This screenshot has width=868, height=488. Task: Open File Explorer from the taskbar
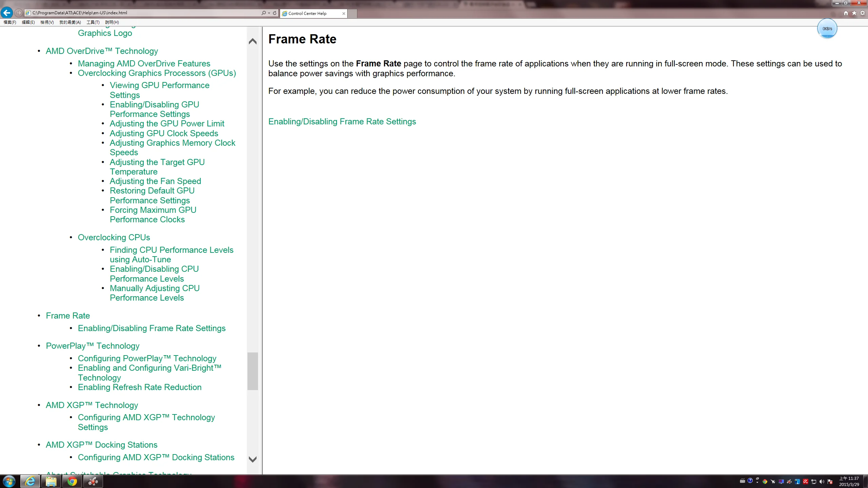(51, 481)
